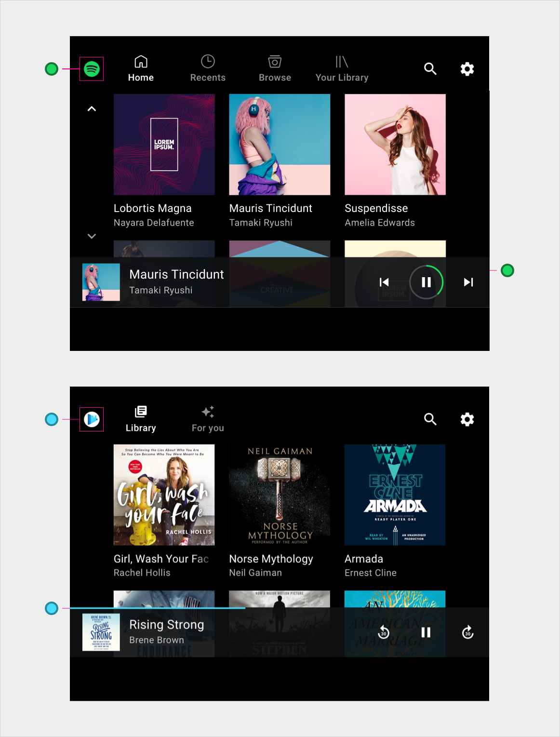Click the audiobook blue progress bar
Image resolution: width=560 pixels, height=737 pixels.
(x=158, y=608)
